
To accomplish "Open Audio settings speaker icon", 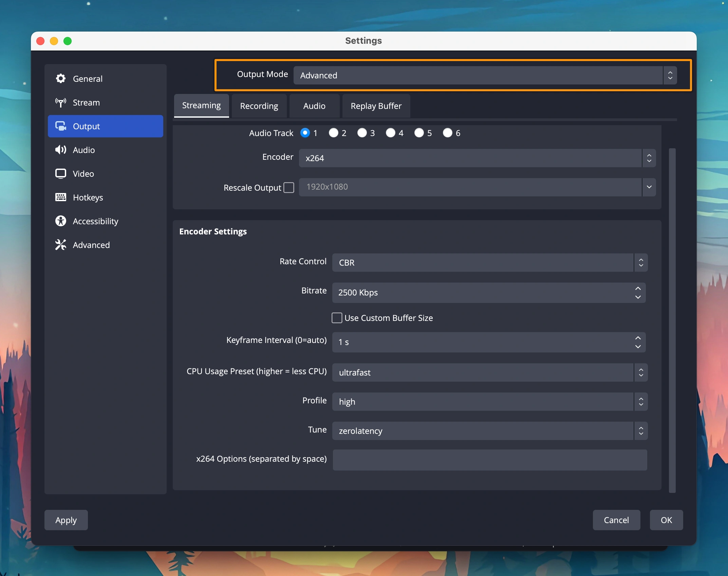I will [x=61, y=150].
